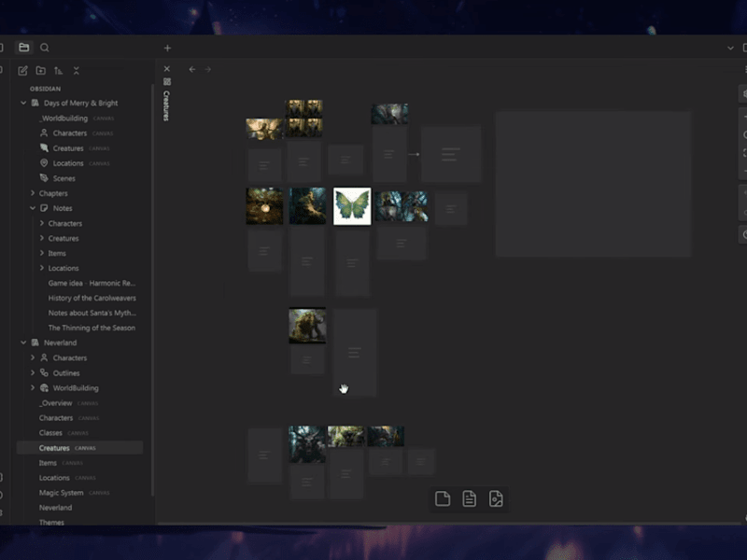The height and width of the screenshot is (560, 747).
Task: Open the search magnifier icon
Action: [x=45, y=48]
